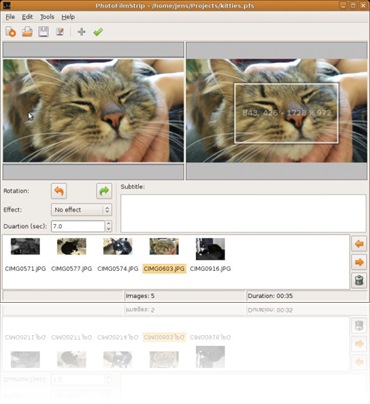370x404 pixels.
Task: Remove selected picture with trash icon
Action: click(359, 280)
